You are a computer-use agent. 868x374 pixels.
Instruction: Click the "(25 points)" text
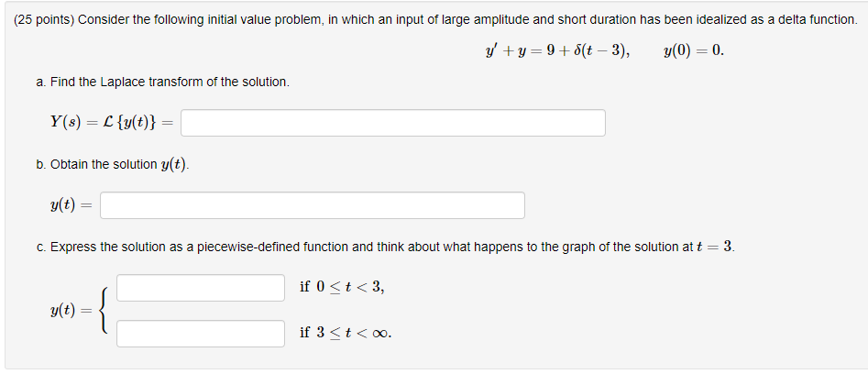pos(44,20)
